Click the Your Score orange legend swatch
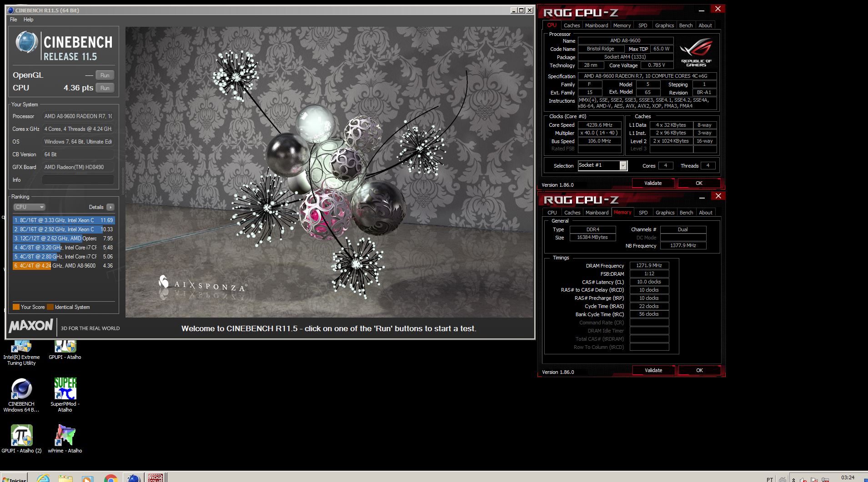Image resolution: width=868 pixels, height=482 pixels. point(16,307)
